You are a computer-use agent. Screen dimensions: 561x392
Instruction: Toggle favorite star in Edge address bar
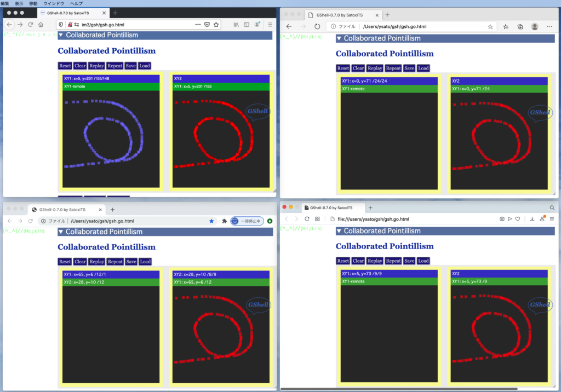point(490,26)
